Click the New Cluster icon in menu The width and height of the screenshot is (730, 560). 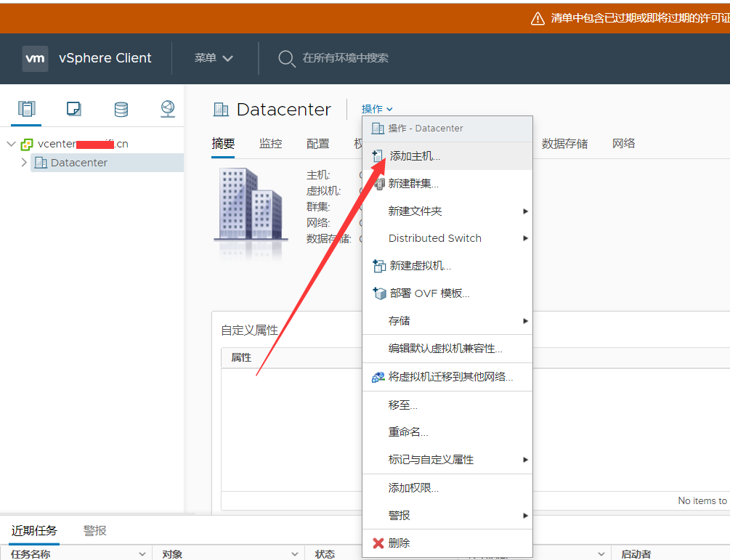coord(379,184)
